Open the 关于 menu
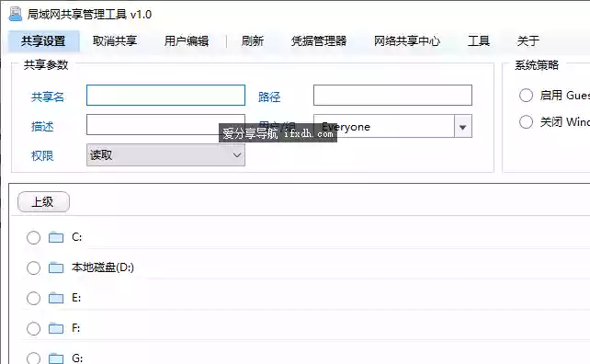Screen dimensions: 590x364 point(528,40)
